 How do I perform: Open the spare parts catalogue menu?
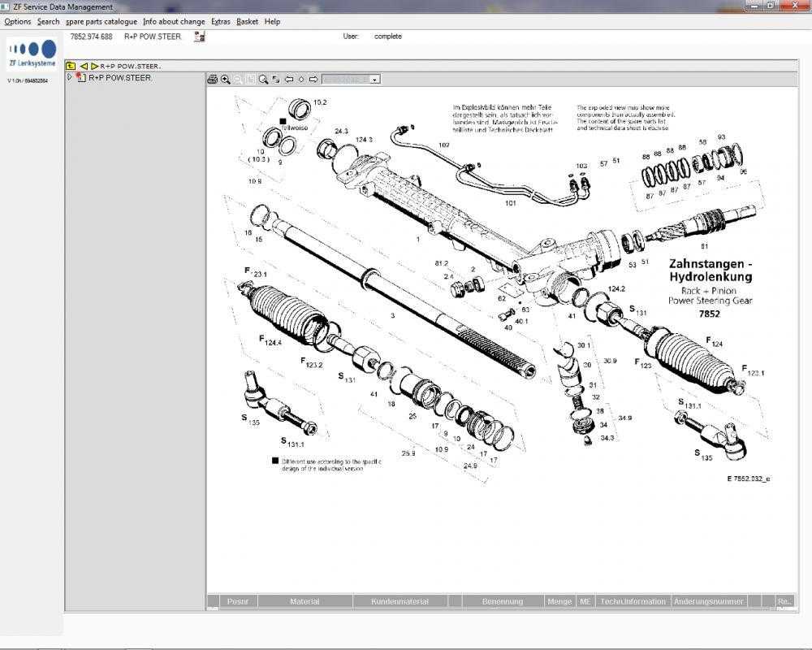[101, 22]
